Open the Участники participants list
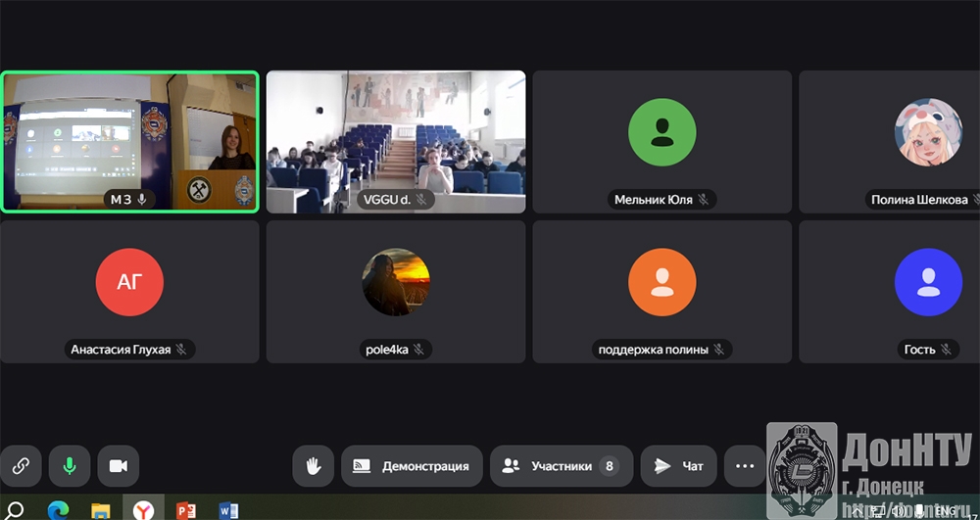This screenshot has width=980, height=520. click(x=561, y=466)
